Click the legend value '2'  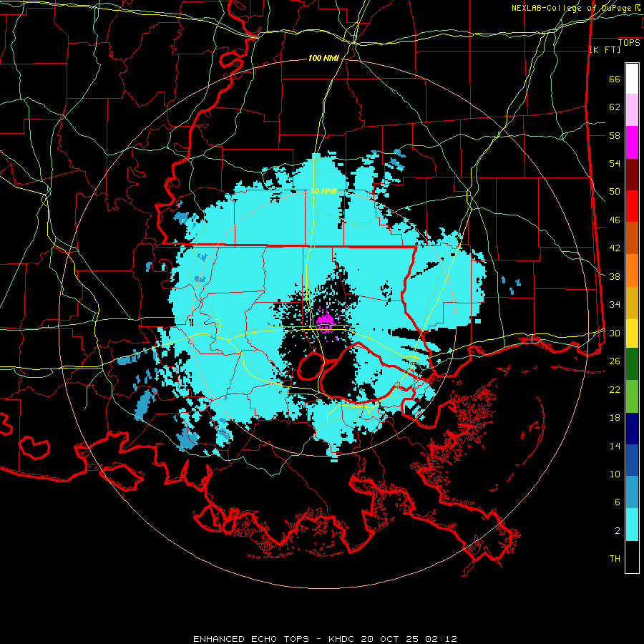point(617,530)
